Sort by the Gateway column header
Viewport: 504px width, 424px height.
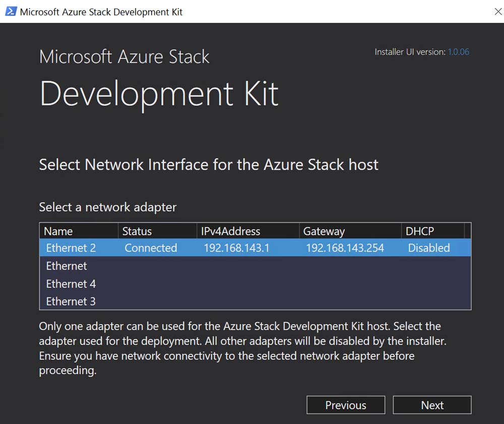tap(324, 231)
